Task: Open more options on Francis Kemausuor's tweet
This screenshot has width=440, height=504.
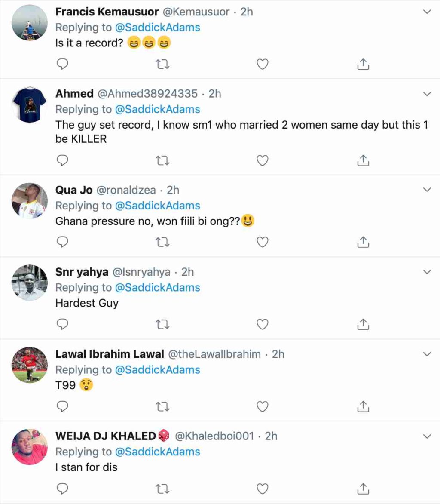Action: coord(427,12)
